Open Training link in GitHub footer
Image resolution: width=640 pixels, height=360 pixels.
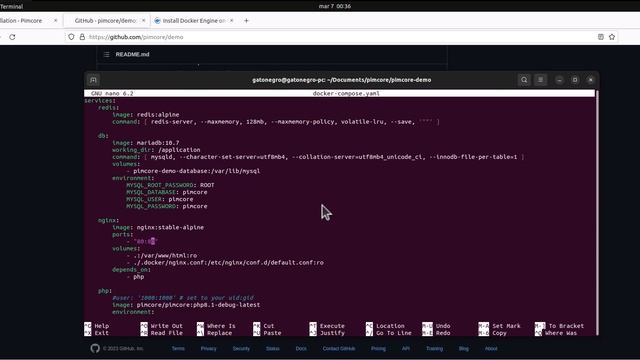(x=434, y=349)
